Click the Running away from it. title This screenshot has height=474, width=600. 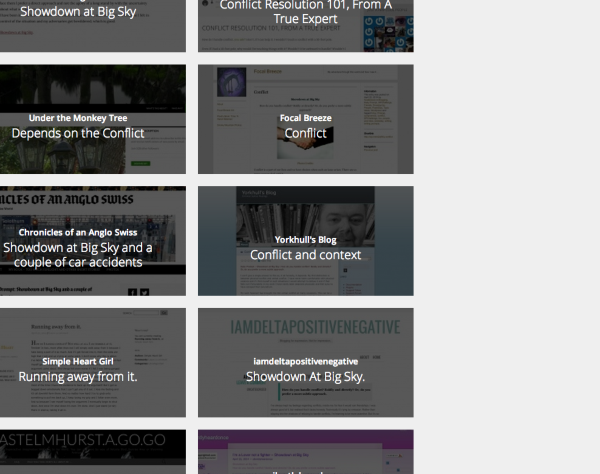point(78,377)
